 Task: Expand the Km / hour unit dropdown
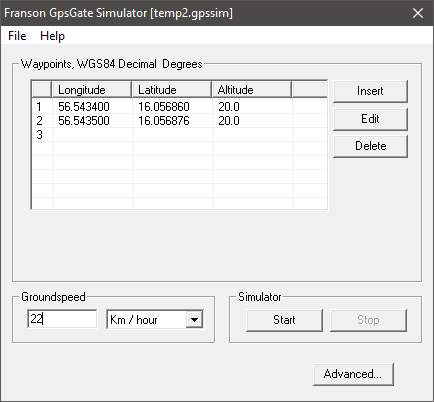[195, 320]
